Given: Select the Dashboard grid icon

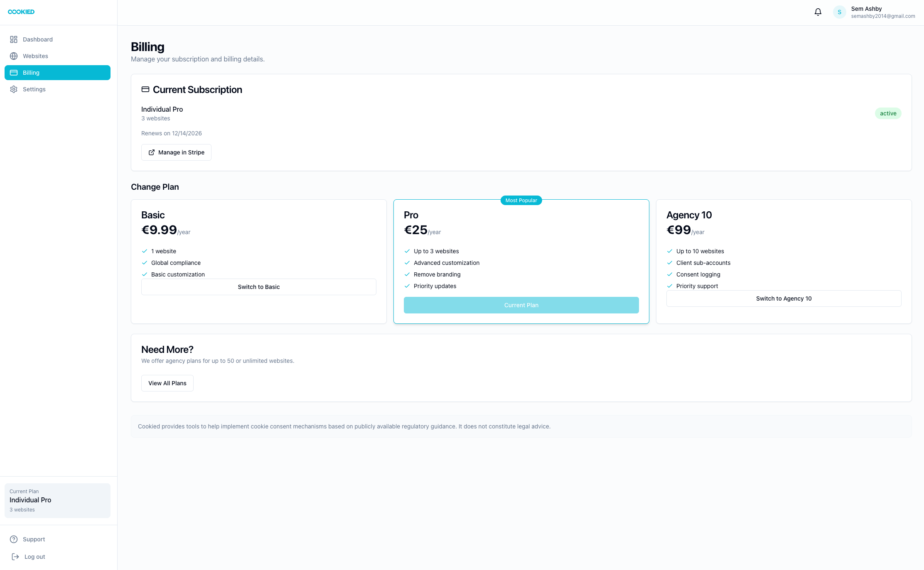Looking at the screenshot, I should 14,39.
